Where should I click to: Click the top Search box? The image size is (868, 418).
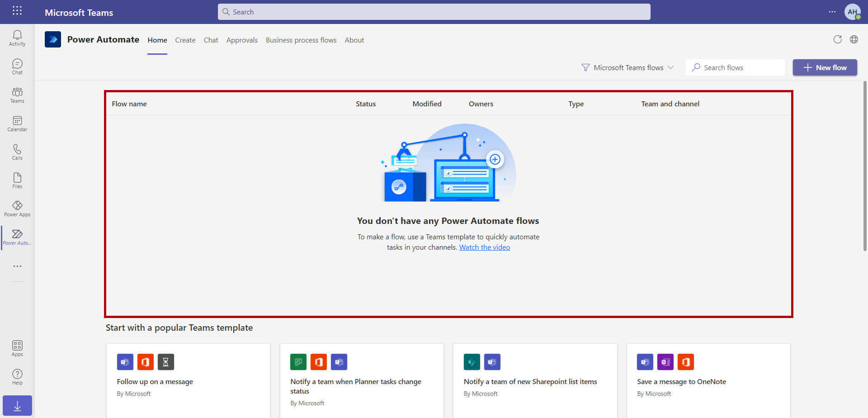[x=434, y=12]
